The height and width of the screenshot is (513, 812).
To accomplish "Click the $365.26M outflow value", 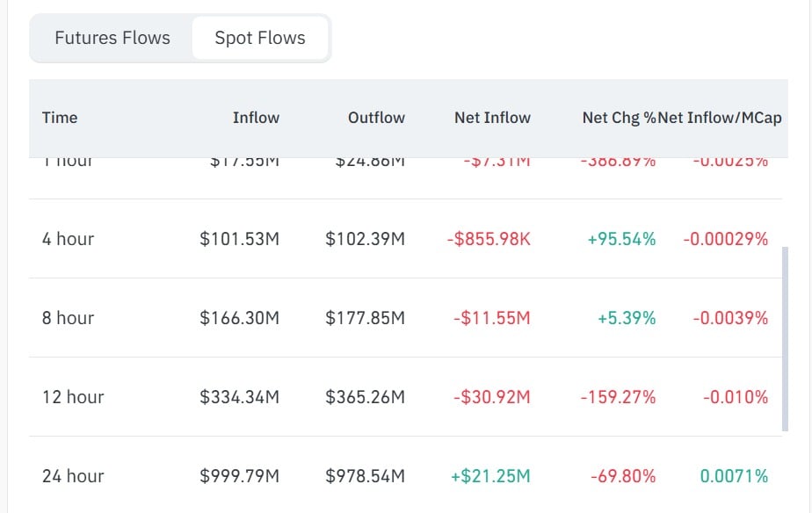I will [x=365, y=396].
